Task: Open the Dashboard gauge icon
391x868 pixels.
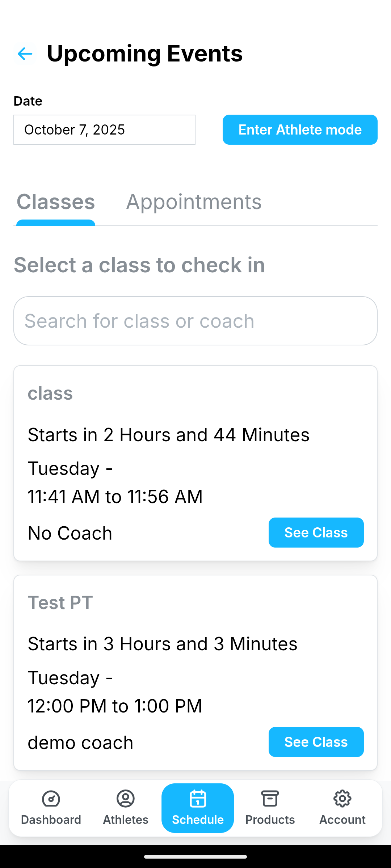Action: [51, 799]
